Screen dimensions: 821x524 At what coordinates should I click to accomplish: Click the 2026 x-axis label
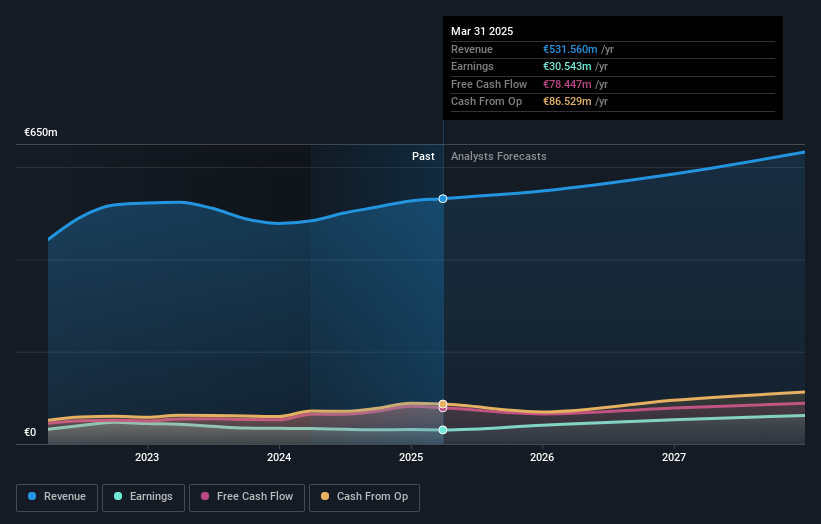pos(542,457)
